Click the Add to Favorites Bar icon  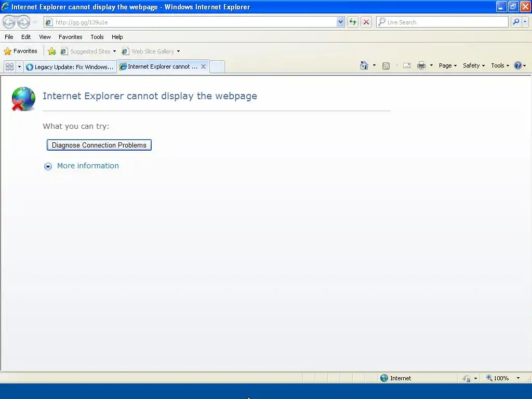pyautogui.click(x=52, y=51)
